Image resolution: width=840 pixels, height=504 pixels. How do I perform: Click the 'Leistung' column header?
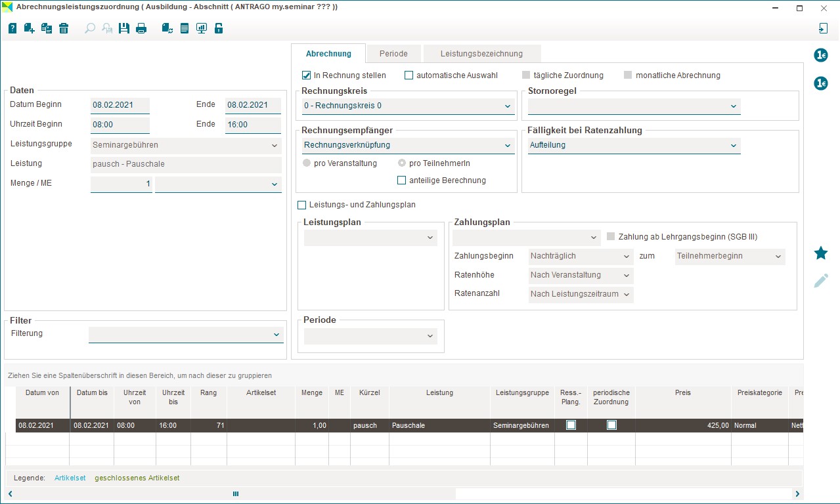(439, 393)
